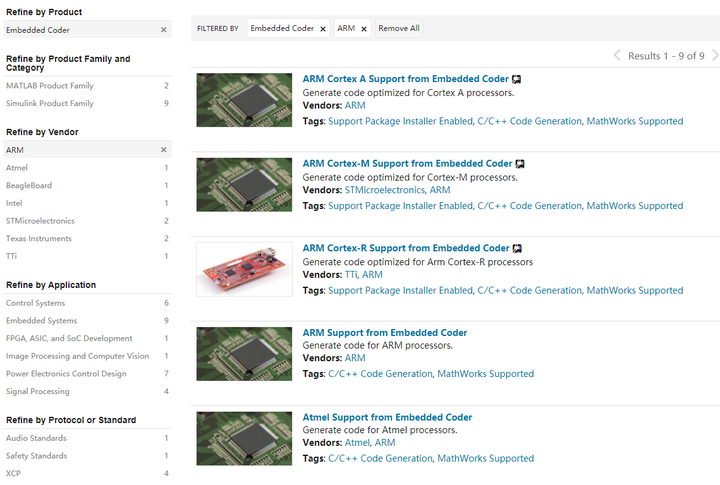Screen dimensions: 720x485
Task: Open ARM Cortex-R Support from Embedded Coder
Action: click(406, 248)
